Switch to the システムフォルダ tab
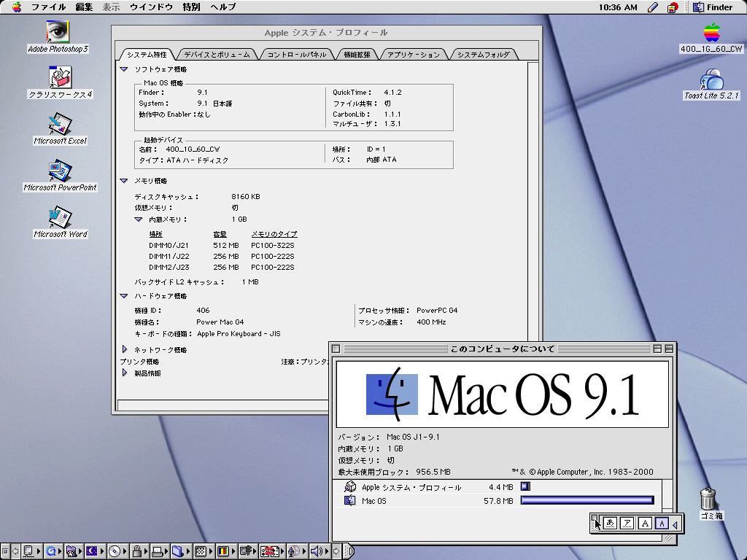The image size is (747, 560). click(484, 54)
